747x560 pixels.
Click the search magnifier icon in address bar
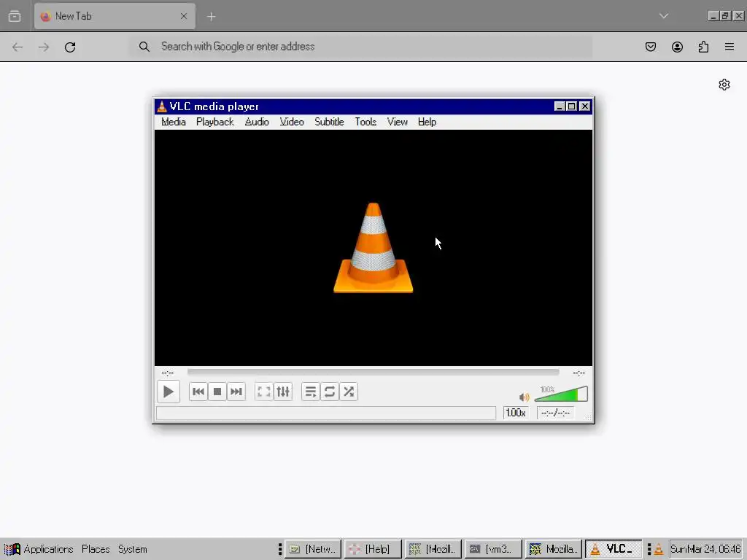(x=144, y=47)
